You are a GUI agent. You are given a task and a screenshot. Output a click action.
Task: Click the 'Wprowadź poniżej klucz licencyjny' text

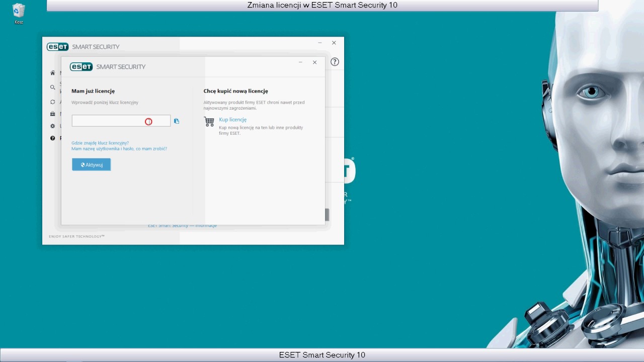pyautogui.click(x=105, y=103)
